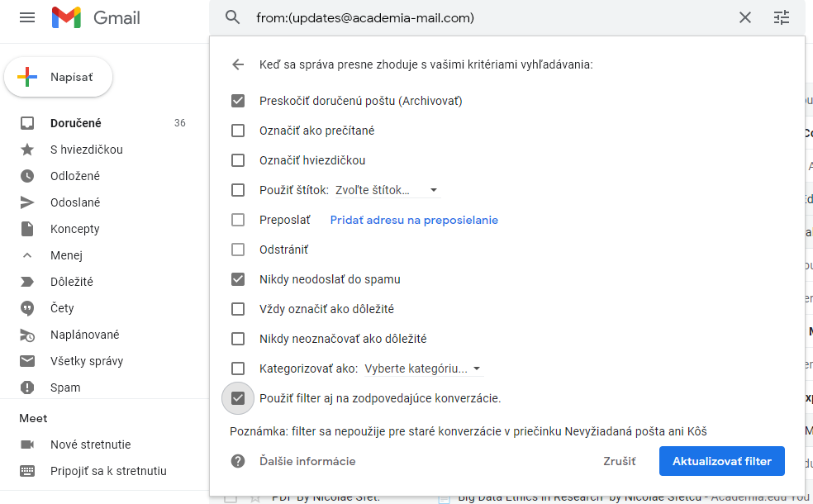
Task: Open the Spam folder
Action: [65, 388]
